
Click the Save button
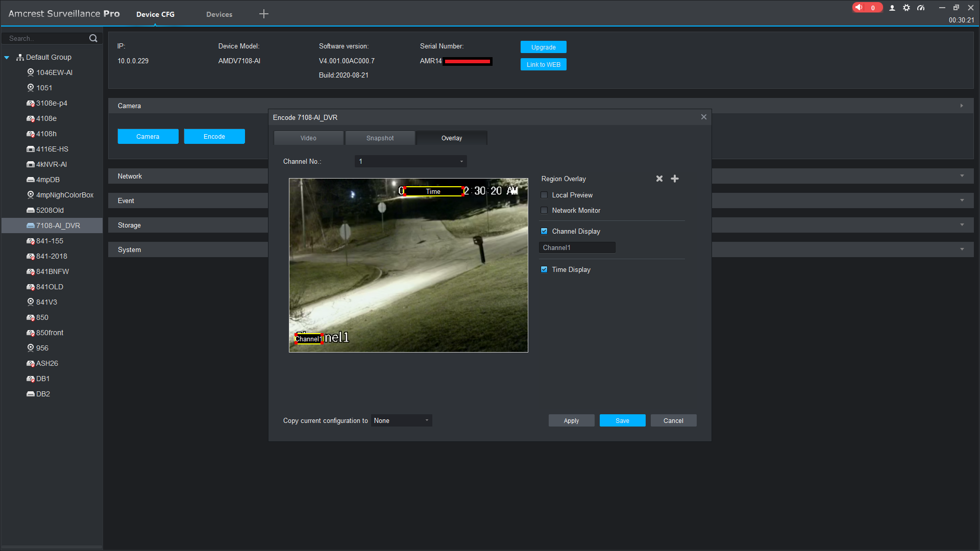[623, 420]
